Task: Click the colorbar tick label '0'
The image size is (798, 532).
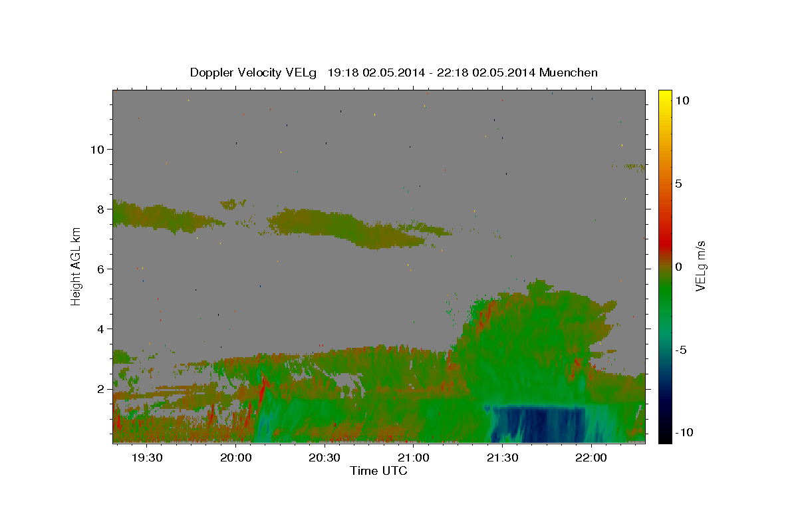Action: [678, 267]
